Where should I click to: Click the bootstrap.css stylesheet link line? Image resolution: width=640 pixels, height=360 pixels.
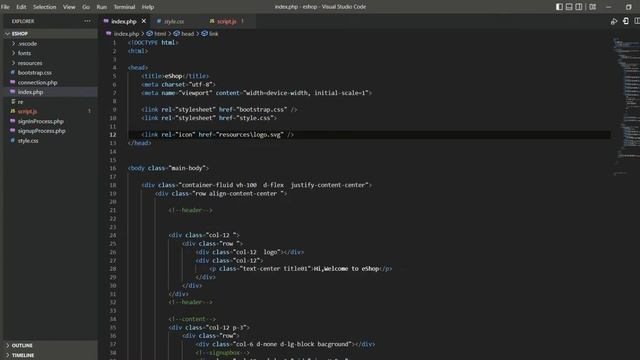[219, 109]
